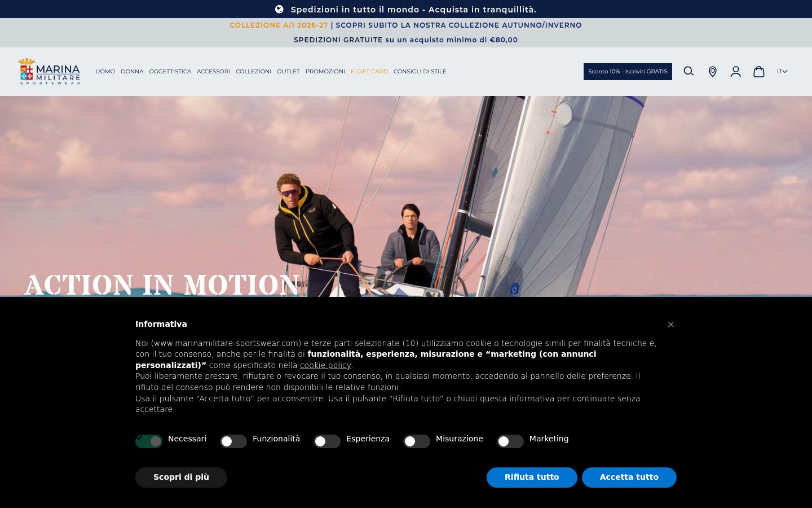Open the shopping bag icon
The width and height of the screenshot is (812, 508).
[x=759, y=72]
